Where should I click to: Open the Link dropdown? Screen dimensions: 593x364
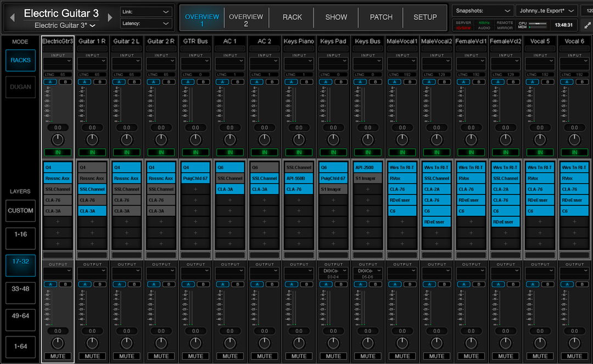146,11
